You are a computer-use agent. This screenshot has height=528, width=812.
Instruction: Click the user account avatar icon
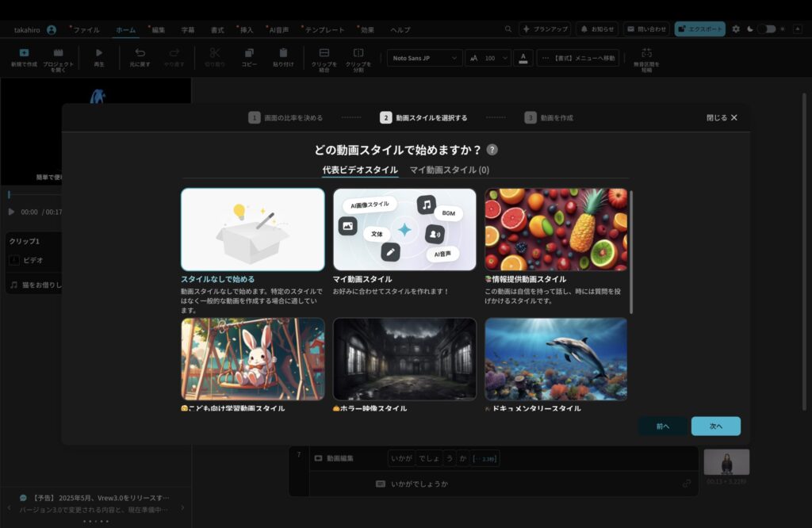[x=52, y=29]
